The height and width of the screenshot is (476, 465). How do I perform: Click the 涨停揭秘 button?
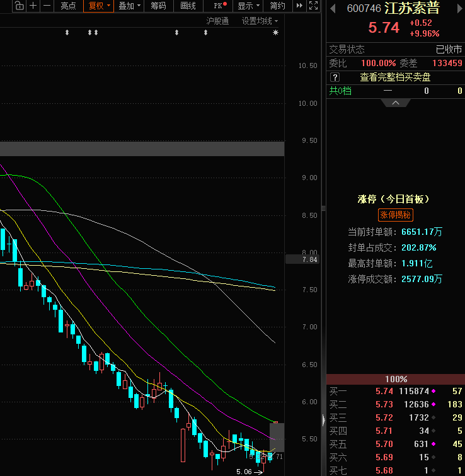tap(396, 215)
